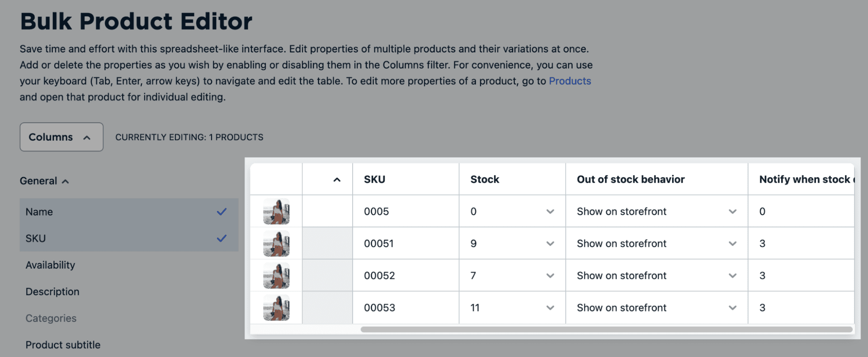This screenshot has width=868, height=357.
Task: Open the Products link
Action: click(x=570, y=81)
